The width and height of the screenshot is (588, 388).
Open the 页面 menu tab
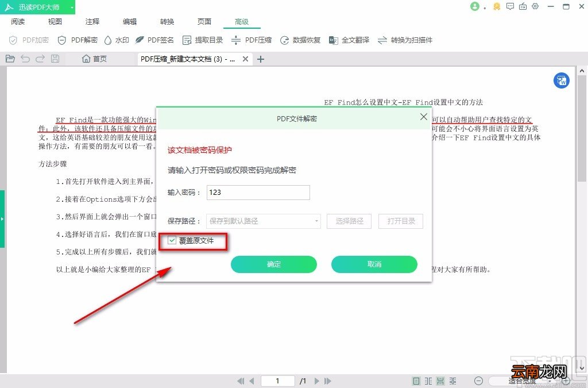(204, 22)
